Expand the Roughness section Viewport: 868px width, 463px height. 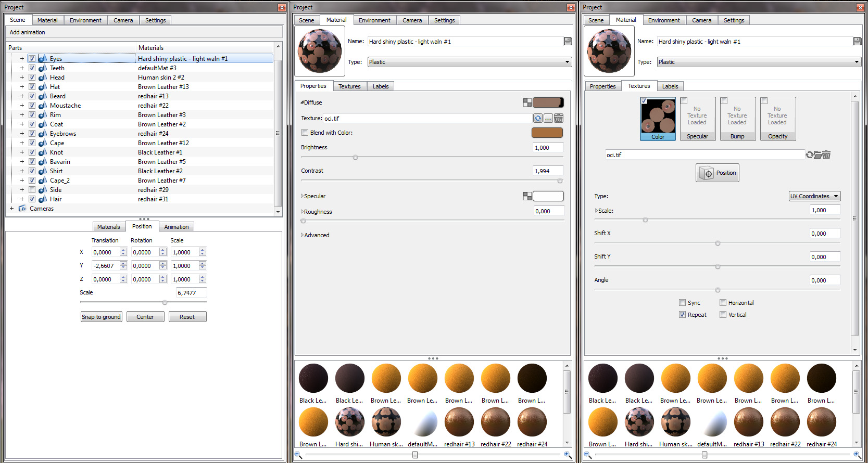pyautogui.click(x=302, y=212)
